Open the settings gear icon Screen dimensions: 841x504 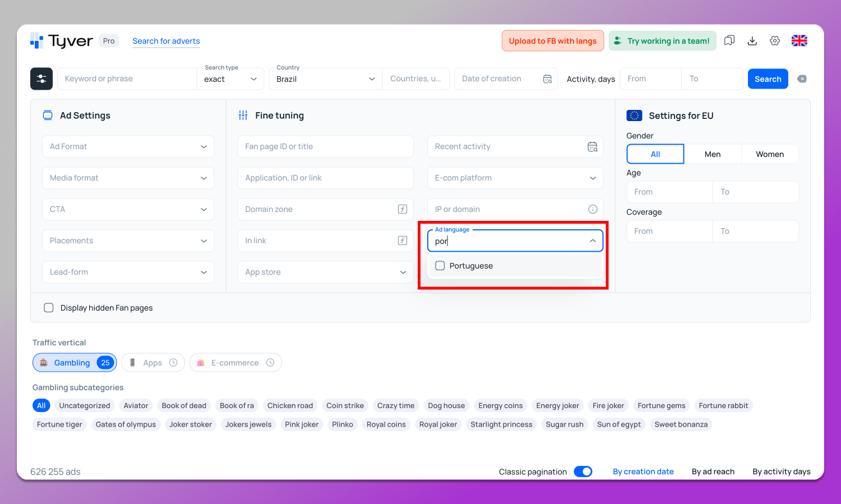(775, 41)
